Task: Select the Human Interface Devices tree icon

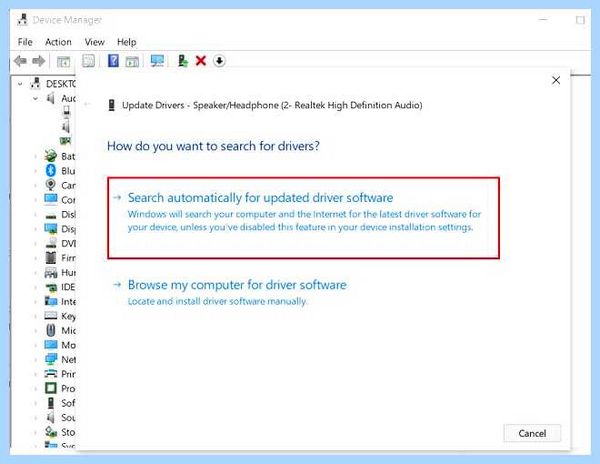Action: tap(51, 272)
